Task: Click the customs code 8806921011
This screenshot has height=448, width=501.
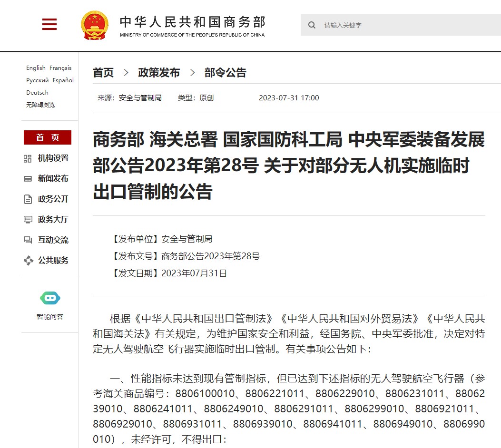Action: tap(444, 409)
